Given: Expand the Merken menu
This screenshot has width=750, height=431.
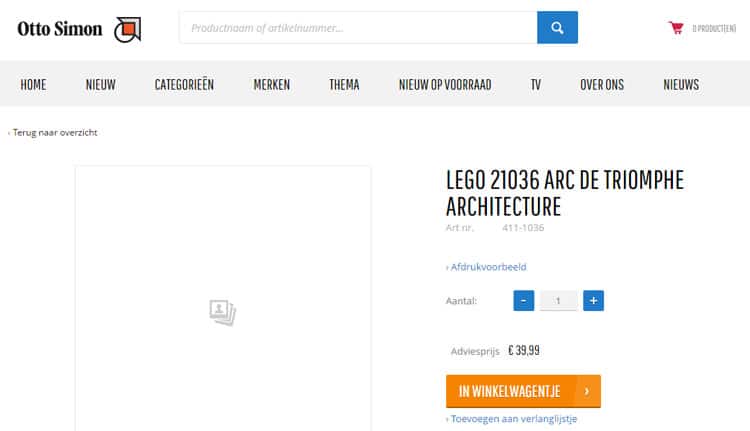Looking at the screenshot, I should pyautogui.click(x=271, y=85).
